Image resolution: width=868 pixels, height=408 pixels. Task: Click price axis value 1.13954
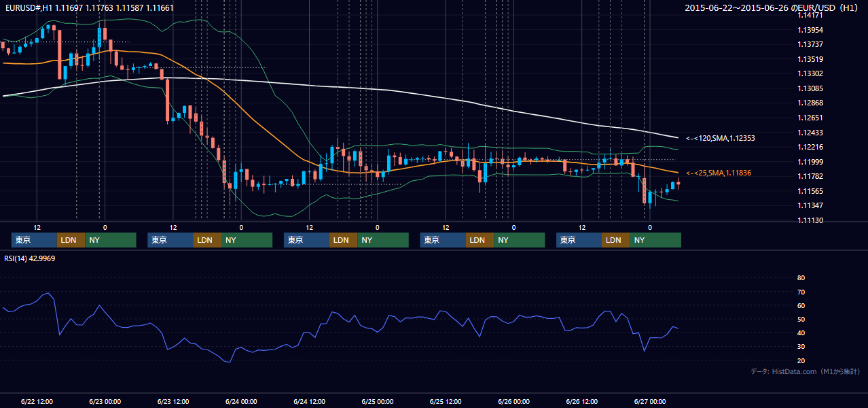point(810,30)
